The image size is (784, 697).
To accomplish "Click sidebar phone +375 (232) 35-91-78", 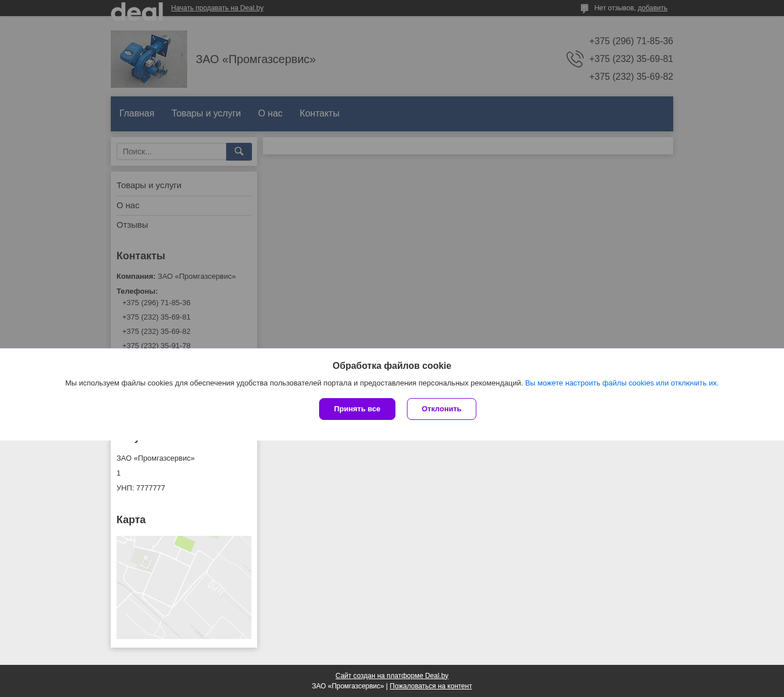I will (156, 345).
